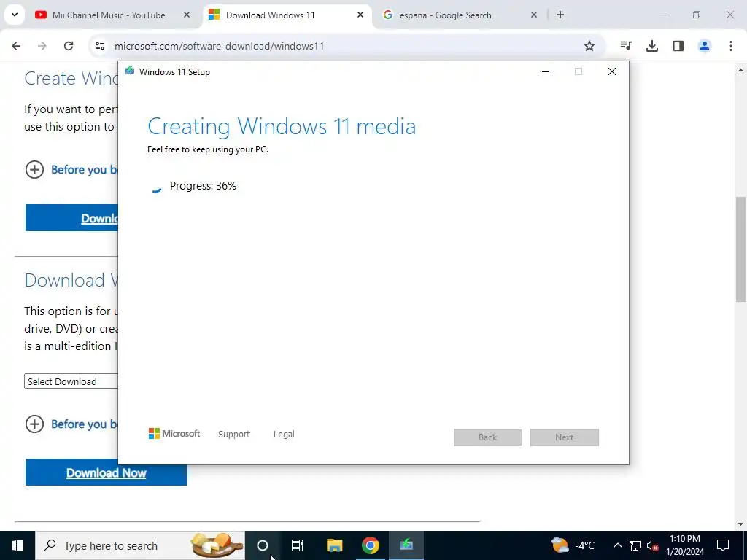Click the muted volume icon
Image resolution: width=747 pixels, height=560 pixels.
click(652, 545)
